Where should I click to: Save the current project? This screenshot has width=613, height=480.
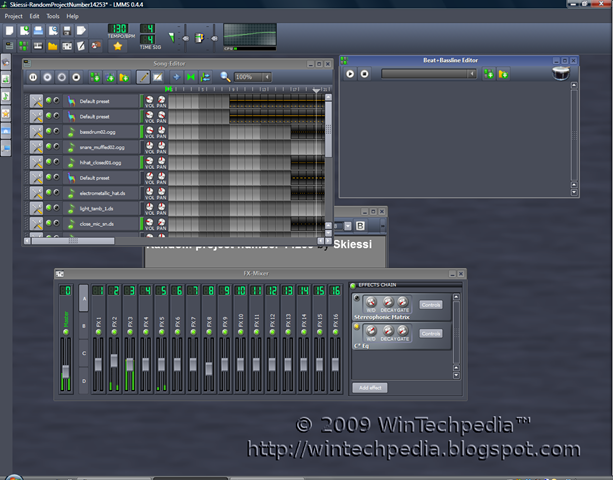[67, 30]
